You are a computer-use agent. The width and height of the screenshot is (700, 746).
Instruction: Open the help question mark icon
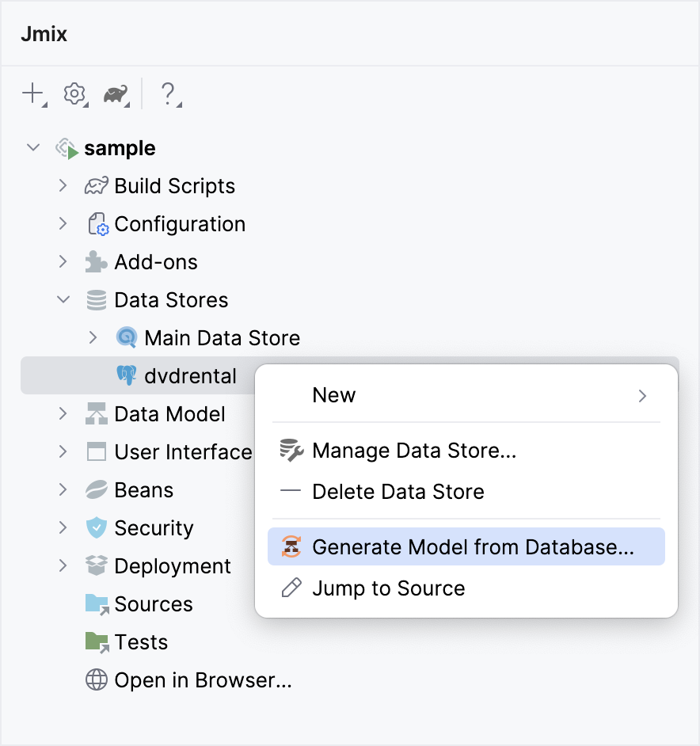point(164,93)
